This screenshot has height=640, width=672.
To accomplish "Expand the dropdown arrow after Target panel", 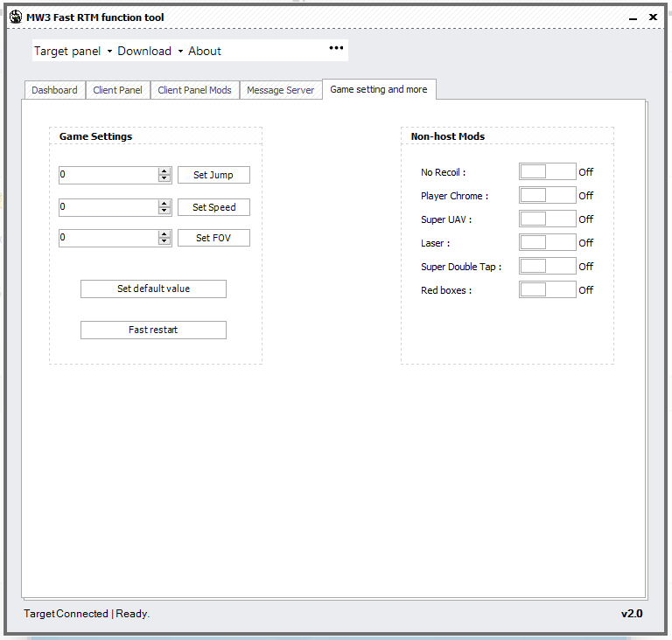I will [109, 51].
